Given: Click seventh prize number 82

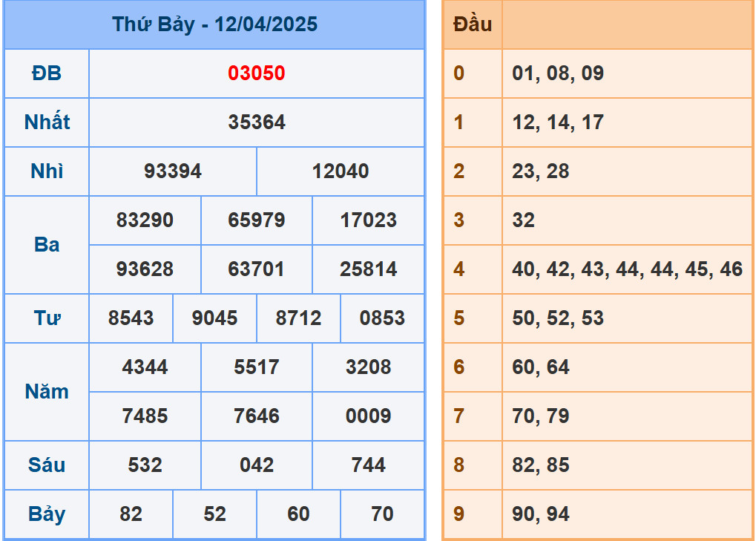Looking at the screenshot, I should coord(131,514).
